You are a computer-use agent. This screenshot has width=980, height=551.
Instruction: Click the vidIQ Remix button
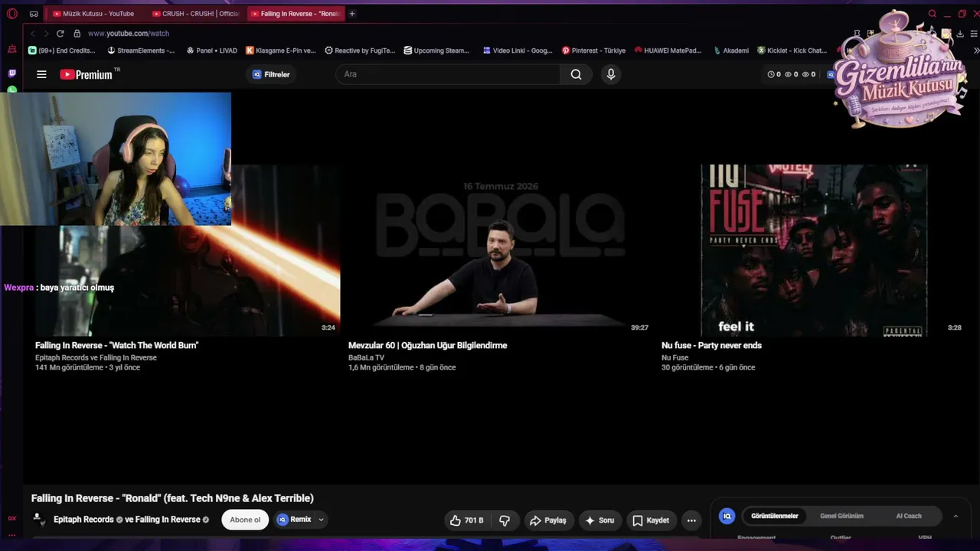295,520
